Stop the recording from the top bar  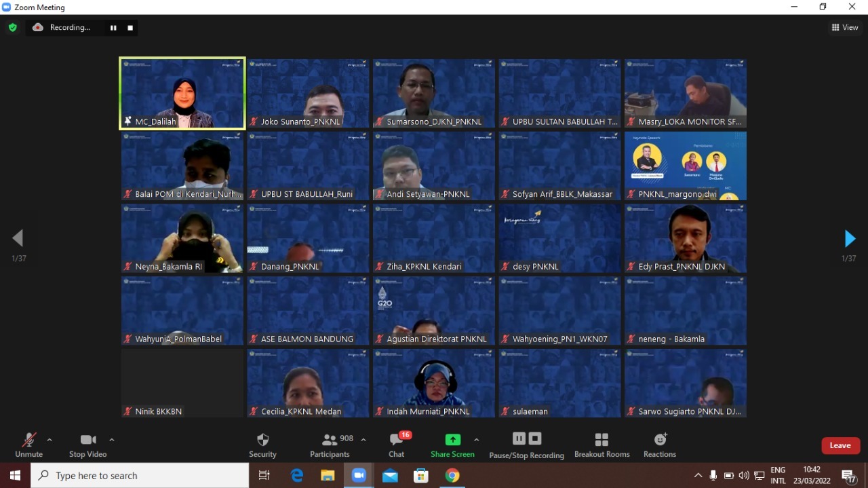point(130,28)
